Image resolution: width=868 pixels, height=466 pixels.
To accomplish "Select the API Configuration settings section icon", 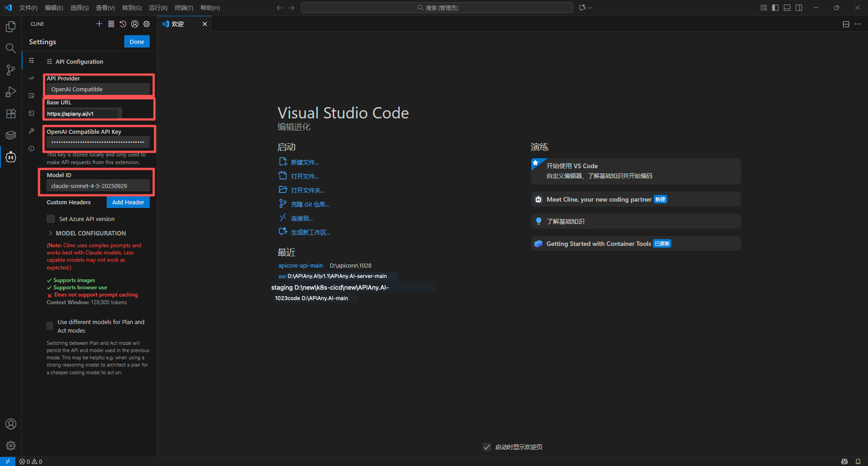I will (x=31, y=60).
